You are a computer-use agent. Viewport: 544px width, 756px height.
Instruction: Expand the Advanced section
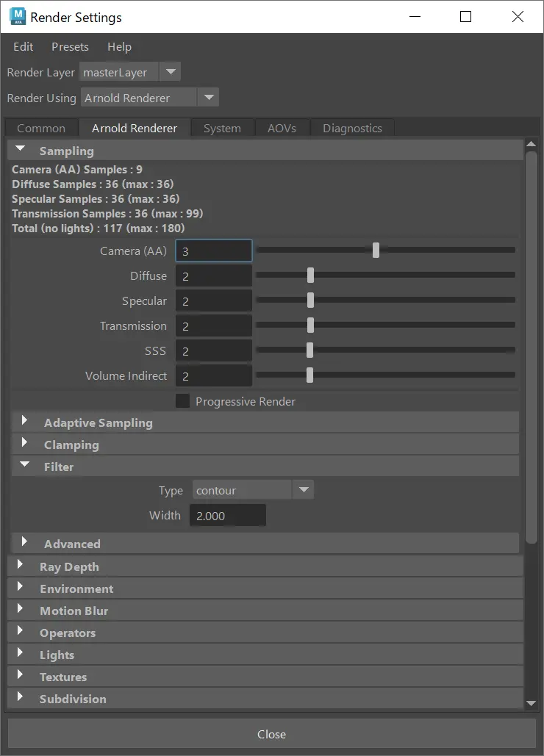click(x=265, y=544)
